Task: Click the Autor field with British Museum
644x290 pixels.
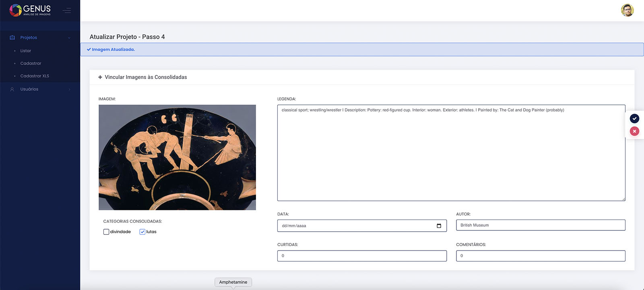Action: click(x=540, y=225)
